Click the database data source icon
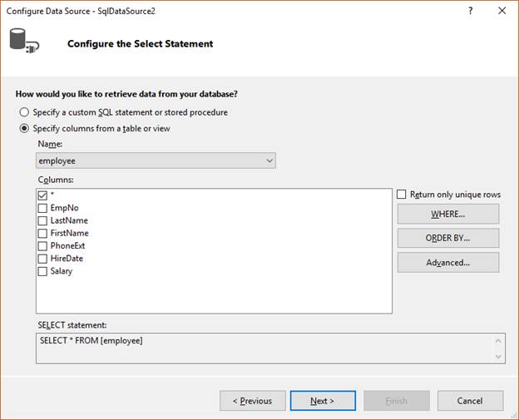This screenshot has height=420, width=519. pos(24,41)
